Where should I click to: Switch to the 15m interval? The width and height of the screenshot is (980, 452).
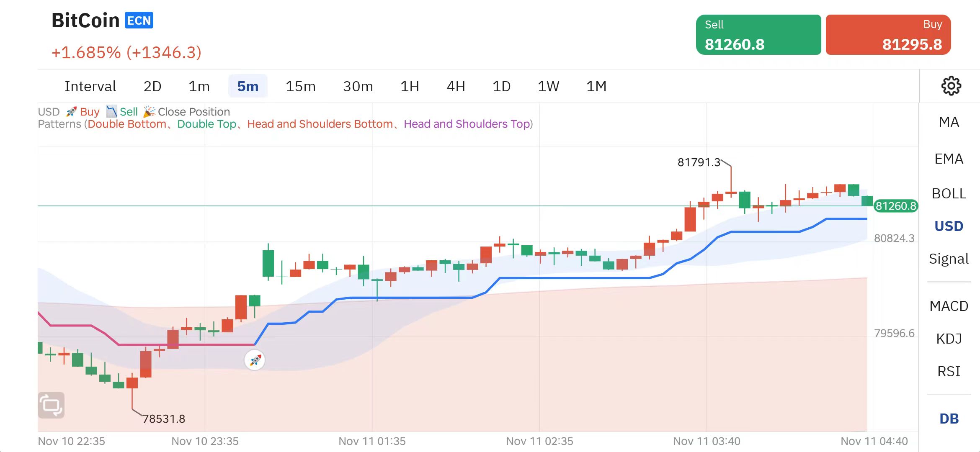tap(300, 87)
